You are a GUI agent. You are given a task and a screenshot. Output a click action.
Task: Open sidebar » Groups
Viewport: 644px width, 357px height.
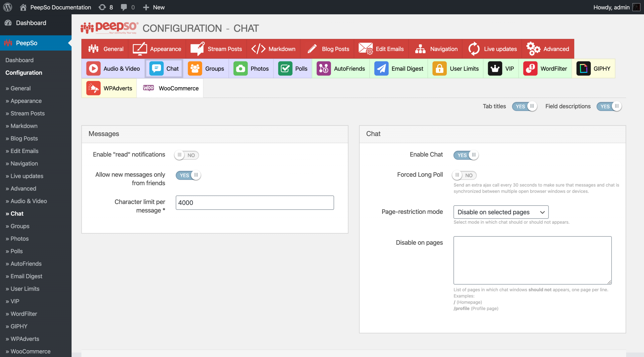[17, 226]
